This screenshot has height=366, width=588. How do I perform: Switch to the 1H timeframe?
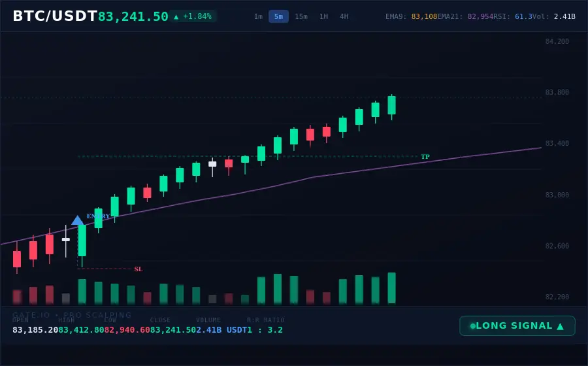[x=323, y=16]
